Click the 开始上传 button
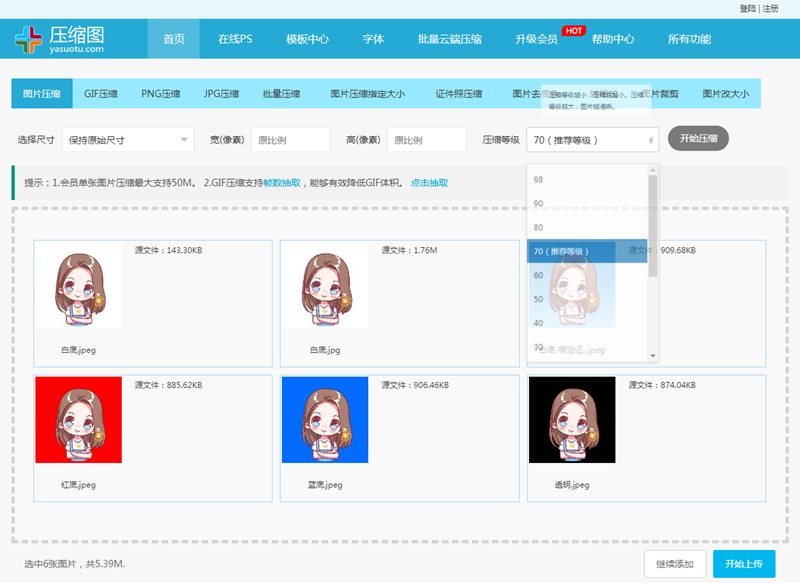800x583 pixels. [744, 564]
